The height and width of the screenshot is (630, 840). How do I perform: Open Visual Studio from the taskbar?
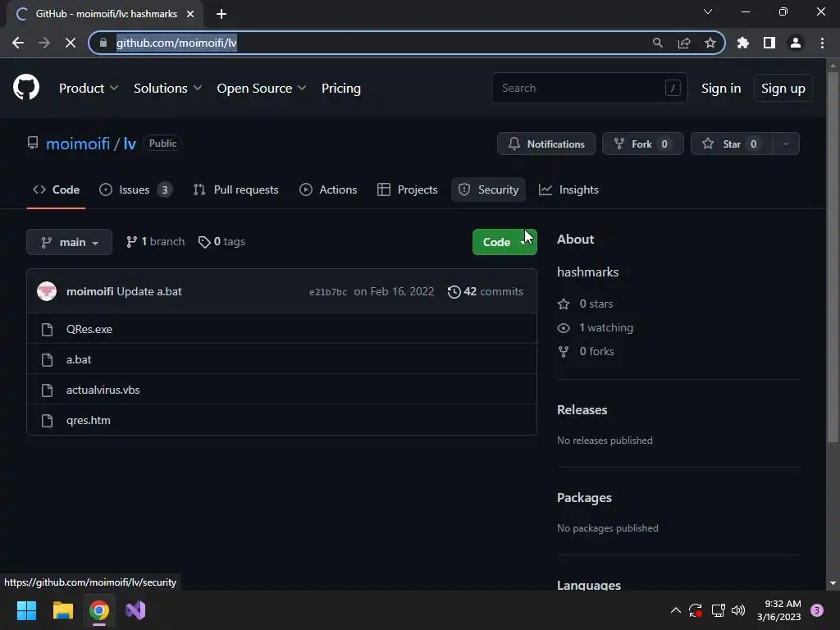pos(135,610)
